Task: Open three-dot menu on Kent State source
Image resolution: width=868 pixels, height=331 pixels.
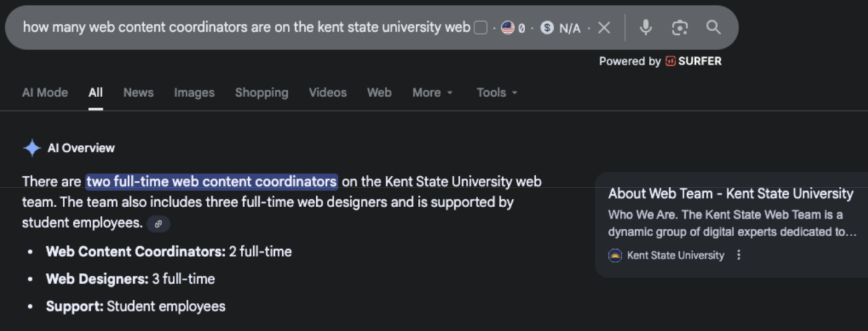Action: (739, 255)
